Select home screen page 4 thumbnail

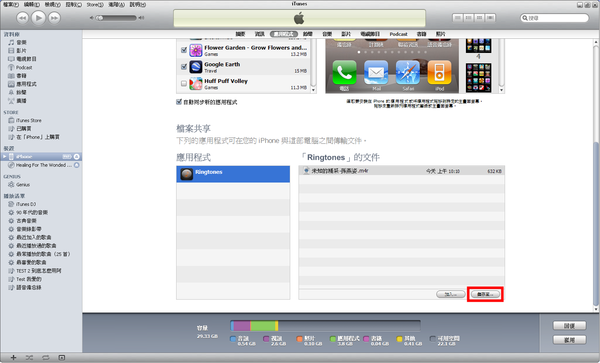[x=478, y=46]
